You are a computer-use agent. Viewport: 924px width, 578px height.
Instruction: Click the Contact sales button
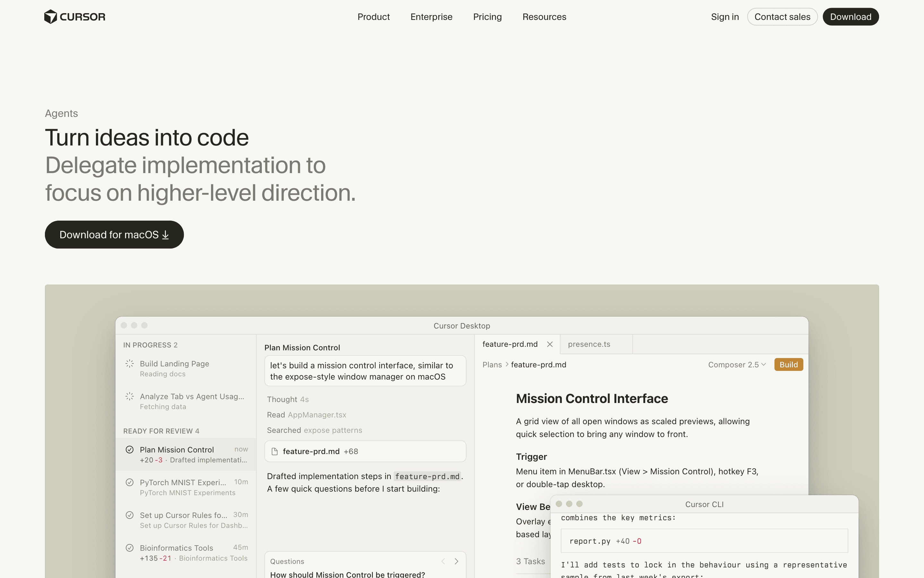pyautogui.click(x=782, y=17)
